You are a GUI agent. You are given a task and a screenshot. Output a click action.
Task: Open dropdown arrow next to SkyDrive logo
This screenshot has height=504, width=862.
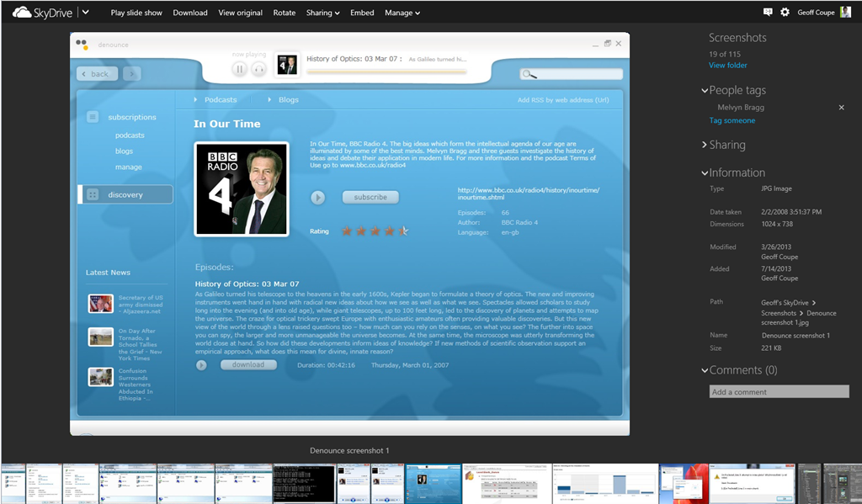[x=85, y=13]
